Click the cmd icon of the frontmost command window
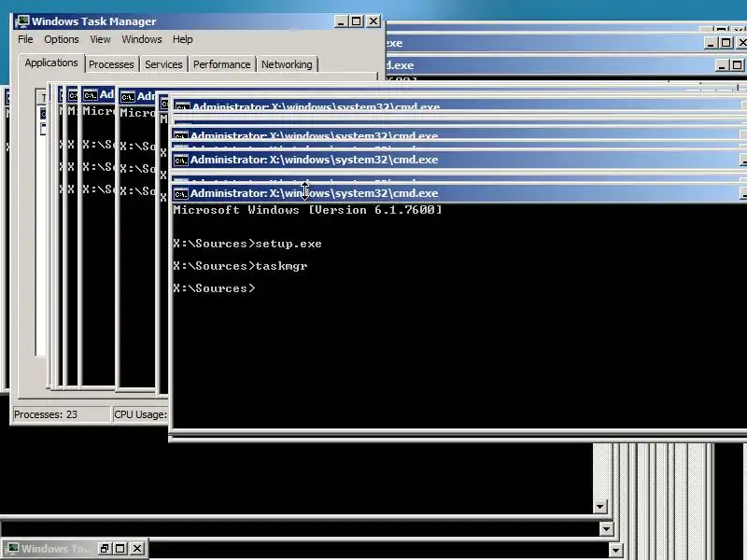 tap(181, 194)
